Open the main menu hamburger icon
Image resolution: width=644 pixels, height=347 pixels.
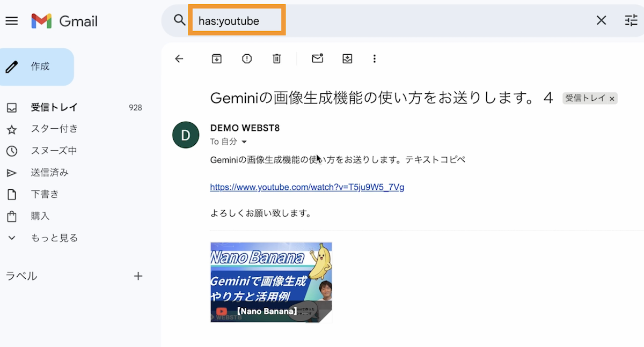pos(11,21)
